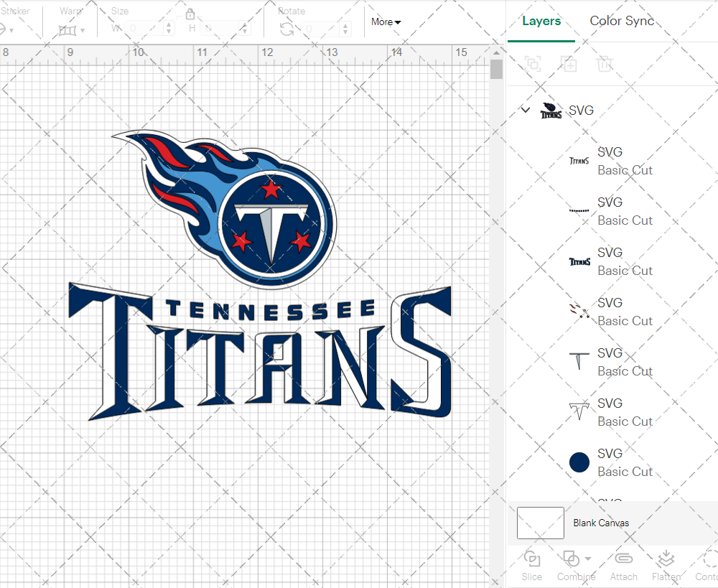This screenshot has width=718, height=588.
Task: Click the canvas vertical scrollbar thumb
Action: tap(496, 70)
